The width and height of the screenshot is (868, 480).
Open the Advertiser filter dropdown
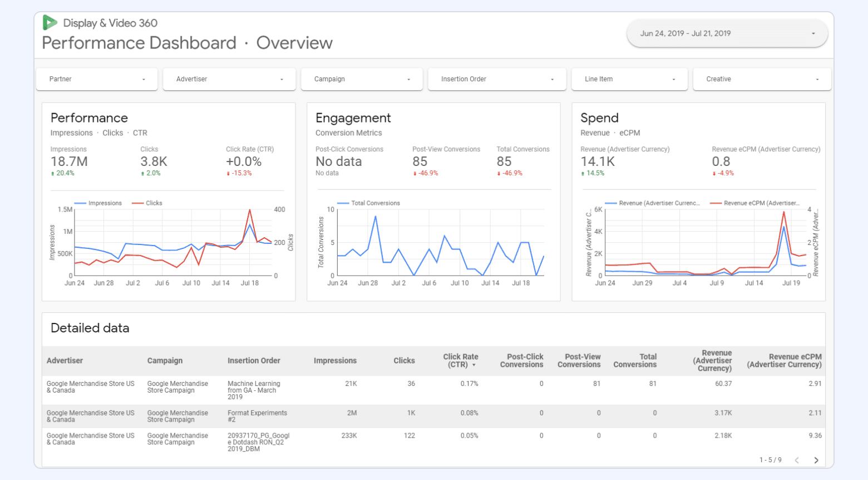point(229,79)
